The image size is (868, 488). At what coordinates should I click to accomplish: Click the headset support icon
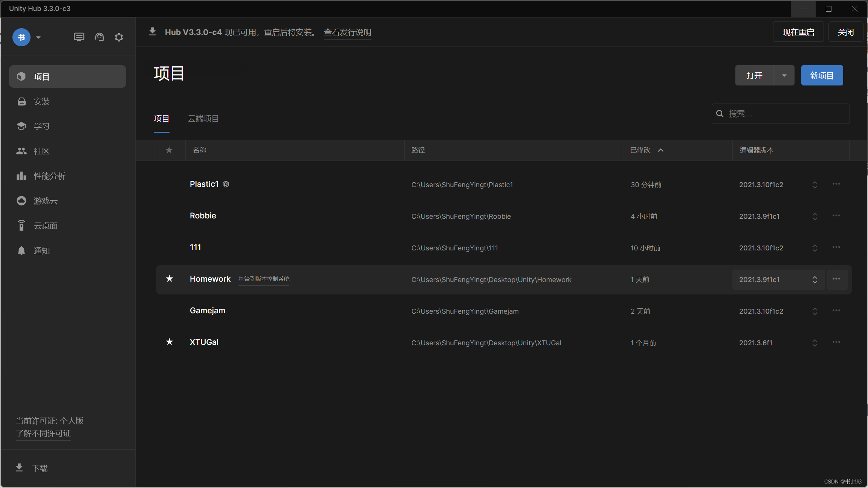99,37
